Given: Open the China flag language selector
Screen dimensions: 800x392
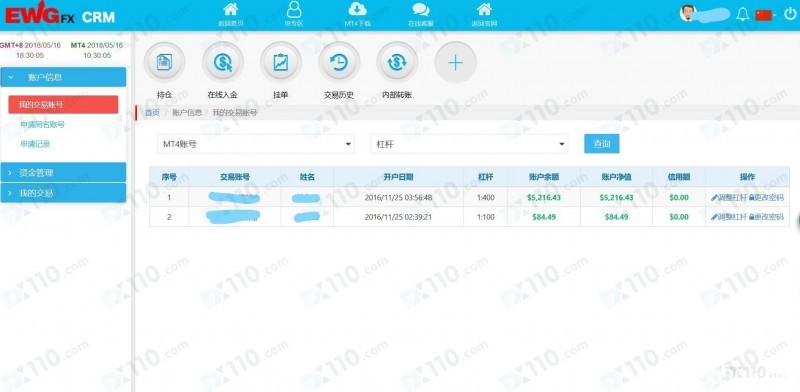Looking at the screenshot, I should (764, 15).
